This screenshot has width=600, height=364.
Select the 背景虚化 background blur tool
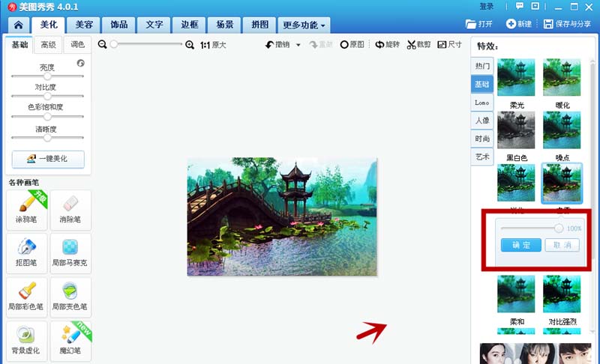coord(26,341)
